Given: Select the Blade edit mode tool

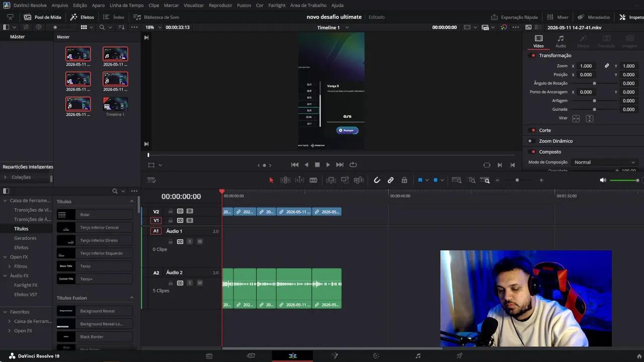Looking at the screenshot, I should click(313, 180).
